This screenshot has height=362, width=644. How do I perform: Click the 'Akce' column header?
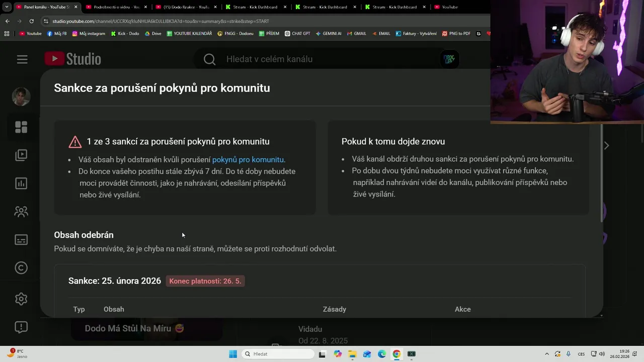(463, 309)
